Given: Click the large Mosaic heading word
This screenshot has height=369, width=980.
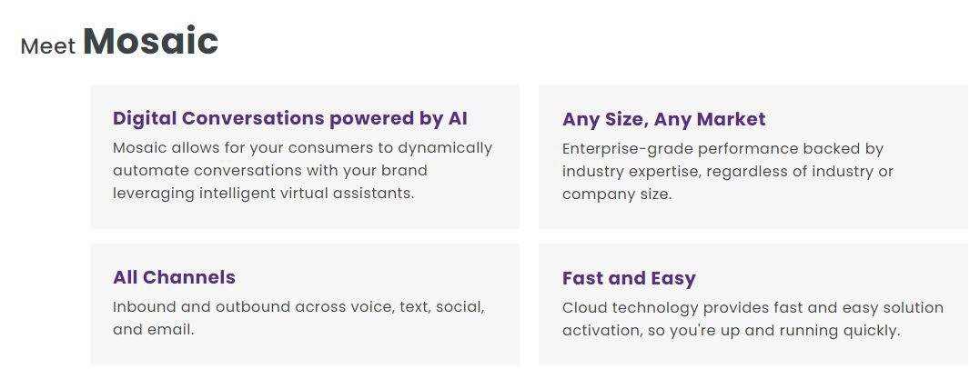Looking at the screenshot, I should (150, 42).
